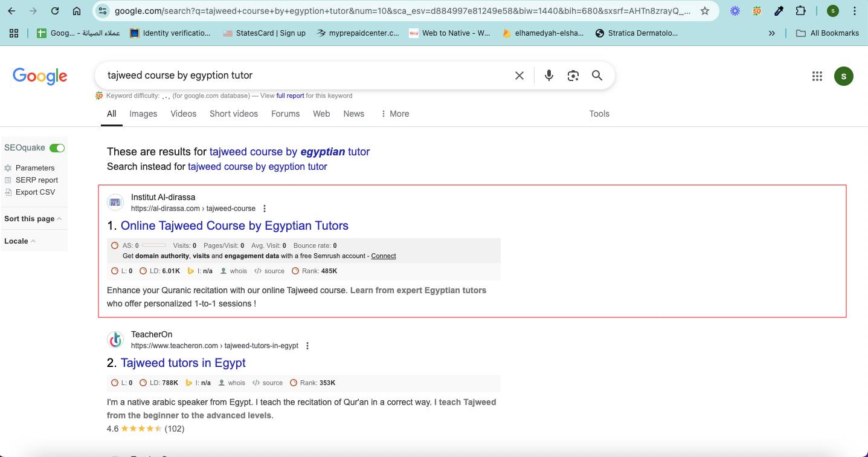Switch to the Web tab
Viewport: 868px width, 457px height.
coord(321,114)
